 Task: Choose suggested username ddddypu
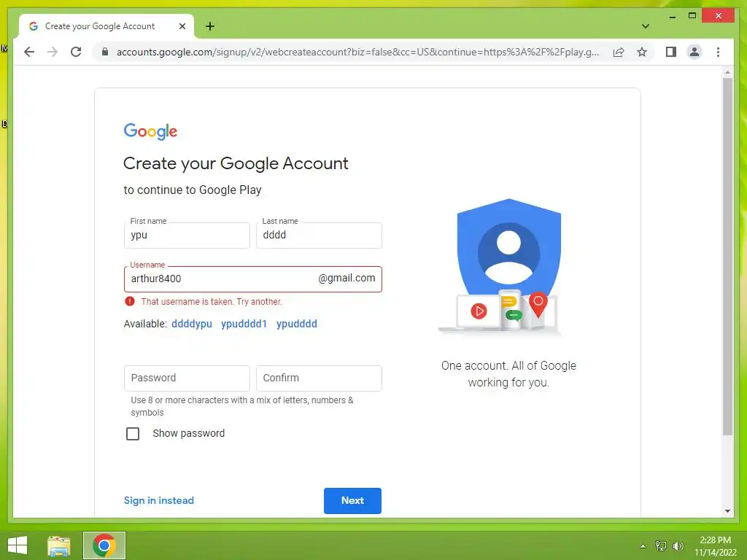point(192,324)
